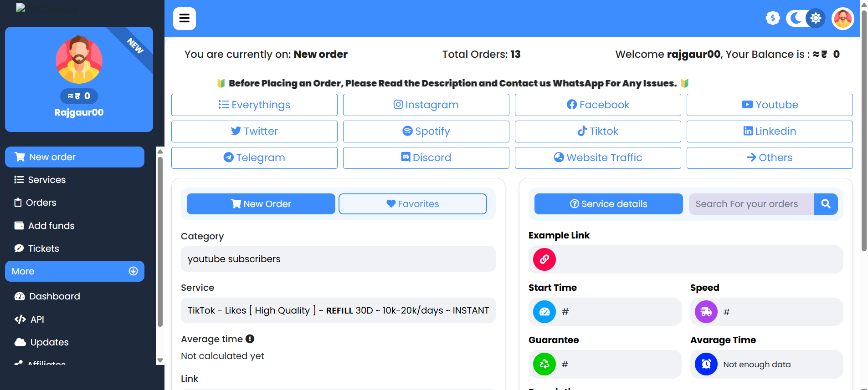Click the sidebar scrollbar down arrow

pyautogui.click(x=160, y=360)
